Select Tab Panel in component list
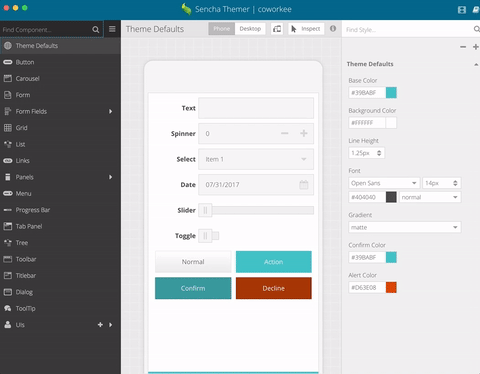 tap(60, 226)
